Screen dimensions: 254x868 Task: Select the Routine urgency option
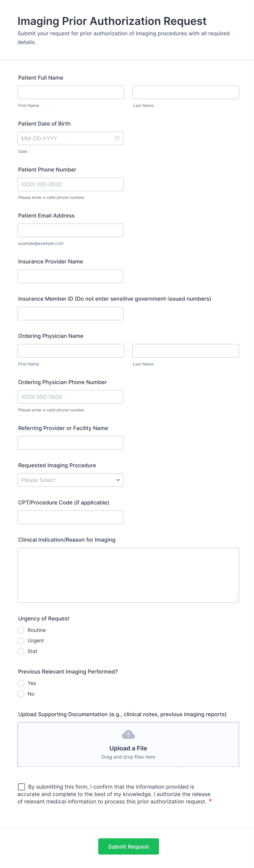pos(21,630)
